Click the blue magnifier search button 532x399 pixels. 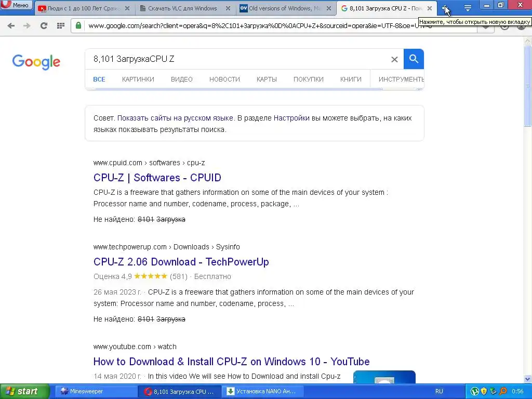point(414,59)
